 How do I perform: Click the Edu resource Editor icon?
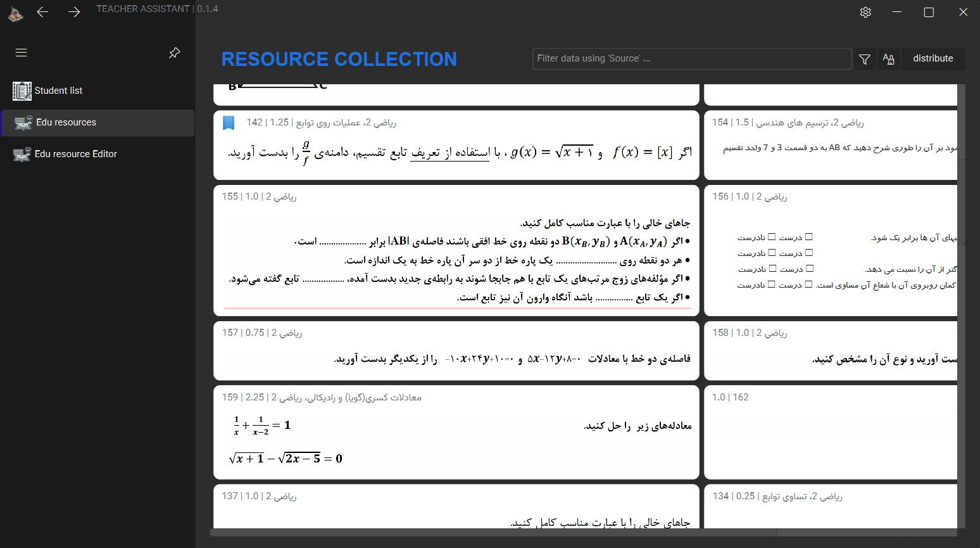click(x=22, y=155)
